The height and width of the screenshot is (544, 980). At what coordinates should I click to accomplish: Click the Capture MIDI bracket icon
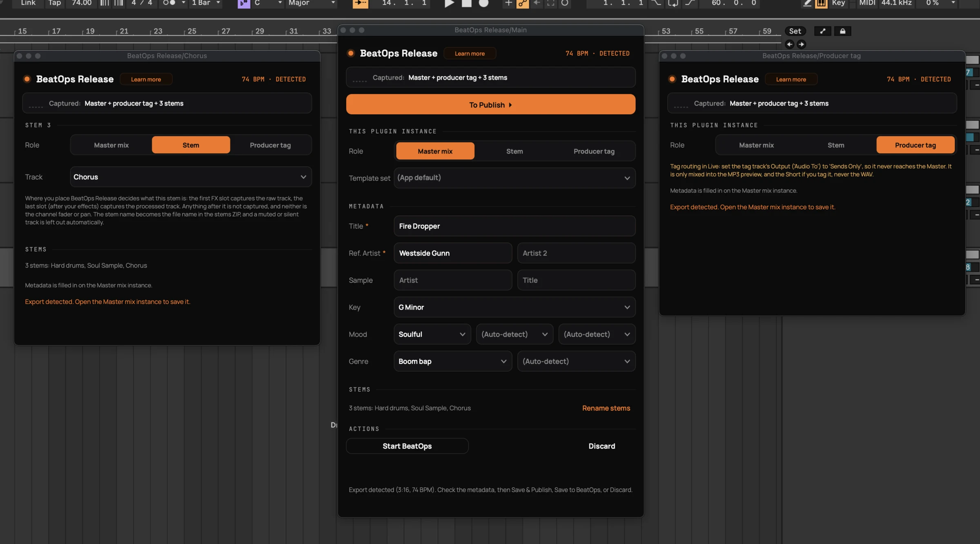pos(550,3)
